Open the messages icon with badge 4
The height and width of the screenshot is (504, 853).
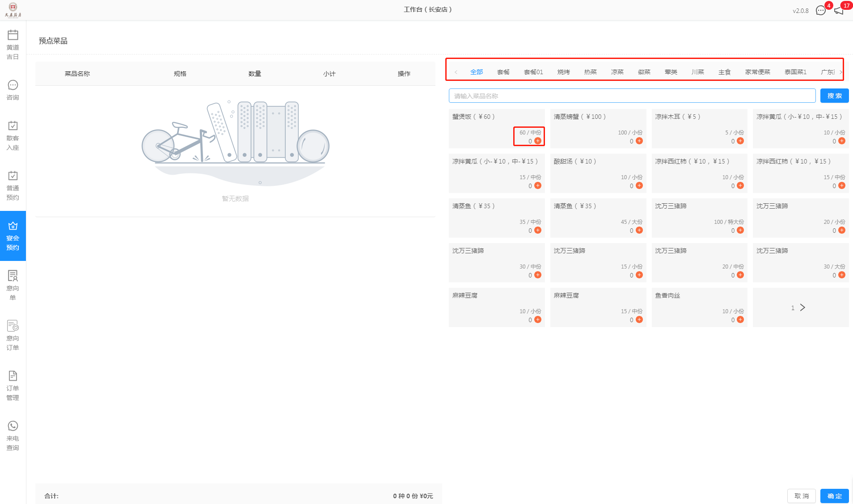pyautogui.click(x=821, y=10)
